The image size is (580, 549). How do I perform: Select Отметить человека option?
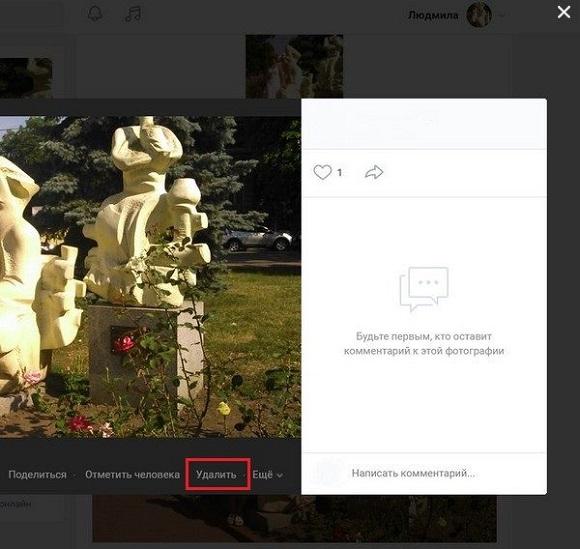[132, 475]
